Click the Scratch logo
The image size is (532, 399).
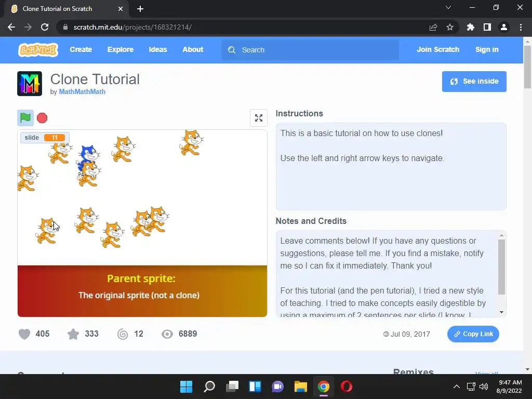[x=38, y=49]
